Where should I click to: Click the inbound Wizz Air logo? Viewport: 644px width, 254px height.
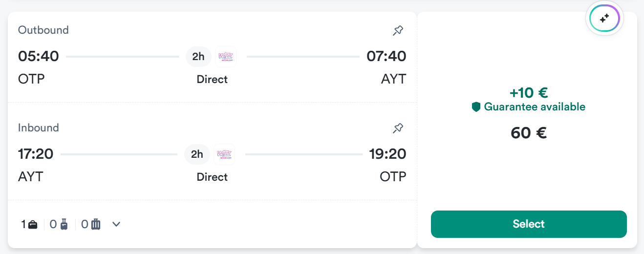(224, 154)
